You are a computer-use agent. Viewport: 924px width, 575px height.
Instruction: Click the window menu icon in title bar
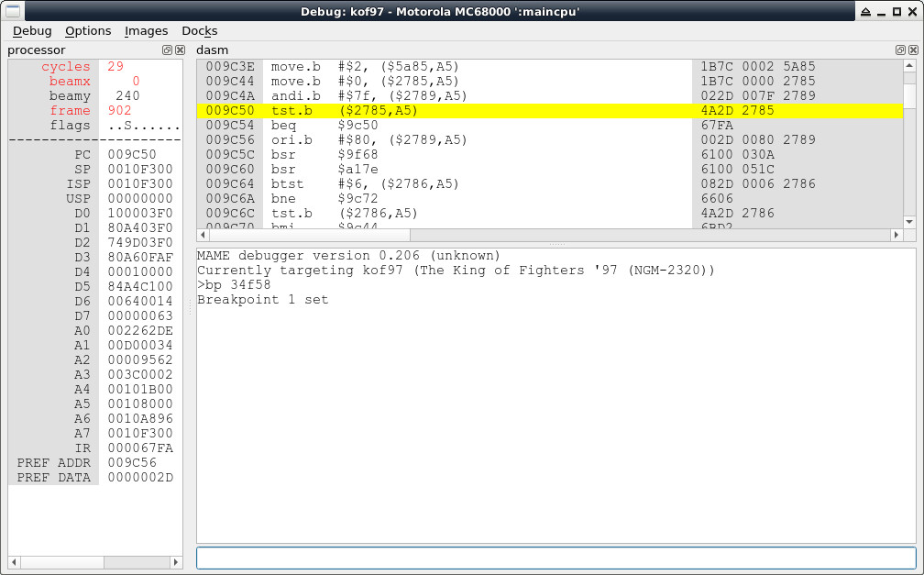[x=13, y=11]
